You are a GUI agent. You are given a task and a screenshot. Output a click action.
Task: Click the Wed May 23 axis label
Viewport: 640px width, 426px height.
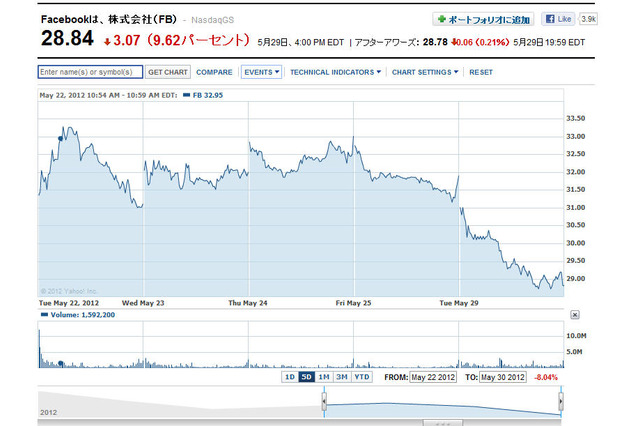click(x=143, y=303)
